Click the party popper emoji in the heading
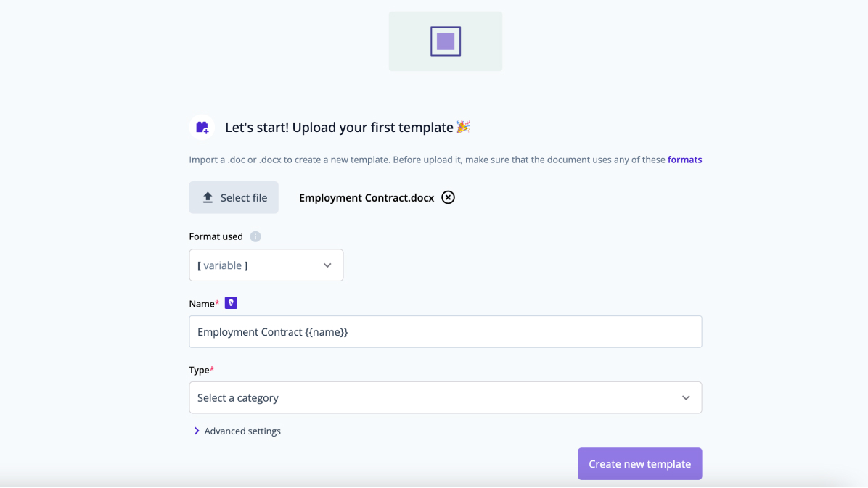Viewport: 868px width, 488px height. (462, 126)
